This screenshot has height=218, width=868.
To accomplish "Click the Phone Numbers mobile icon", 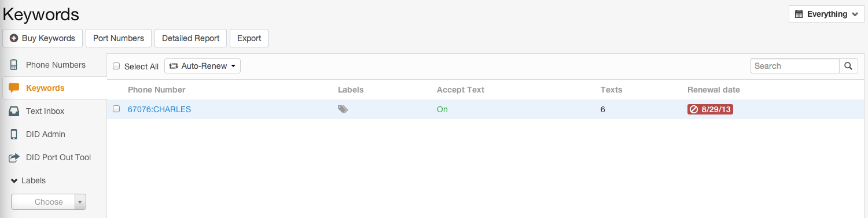I will pos(14,65).
